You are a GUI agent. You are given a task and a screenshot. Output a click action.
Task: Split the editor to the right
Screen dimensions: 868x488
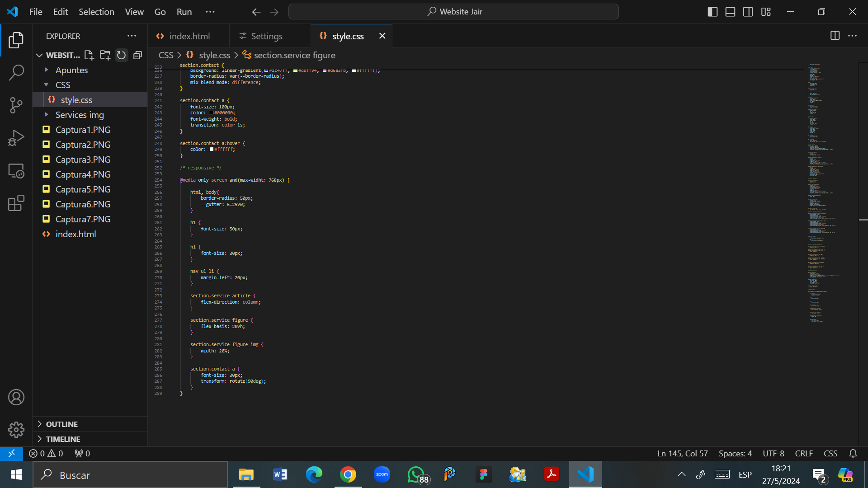tap(835, 36)
